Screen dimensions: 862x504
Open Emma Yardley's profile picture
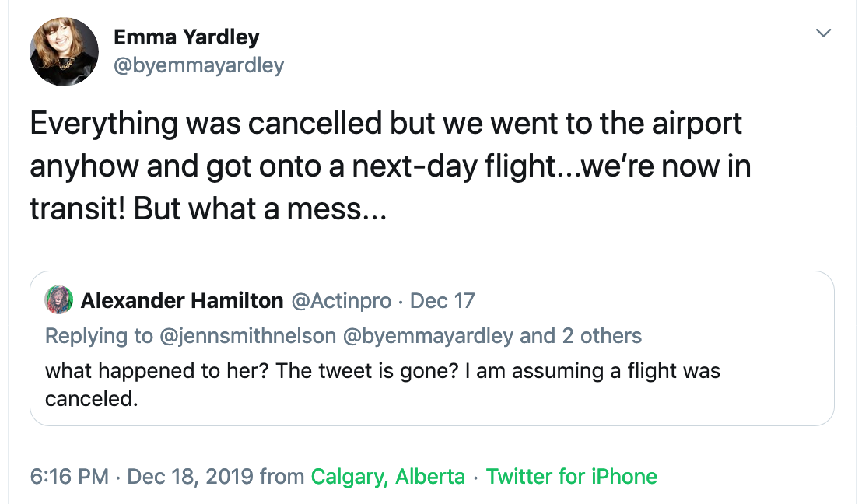point(64,51)
